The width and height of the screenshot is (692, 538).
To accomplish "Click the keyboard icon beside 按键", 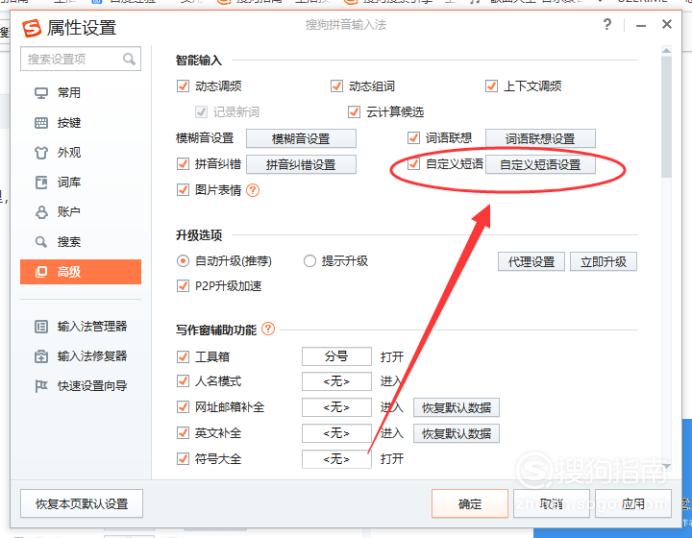I will pyautogui.click(x=41, y=123).
